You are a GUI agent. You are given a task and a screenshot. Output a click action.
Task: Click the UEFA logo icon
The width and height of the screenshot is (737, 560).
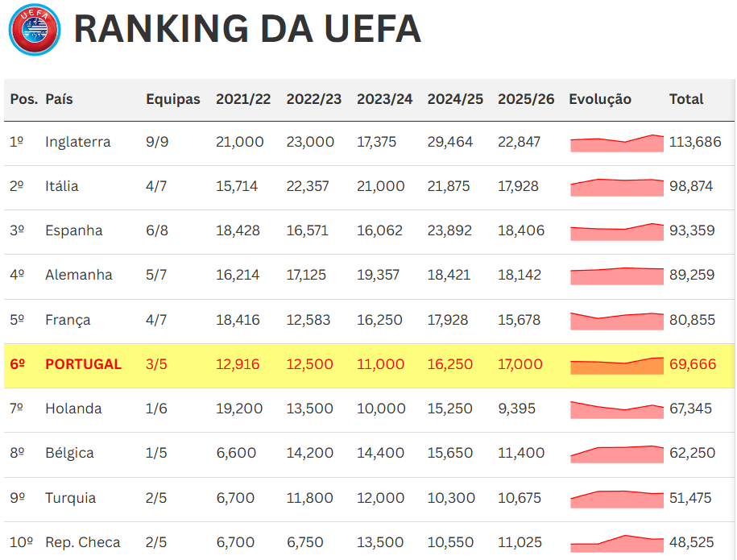(34, 30)
